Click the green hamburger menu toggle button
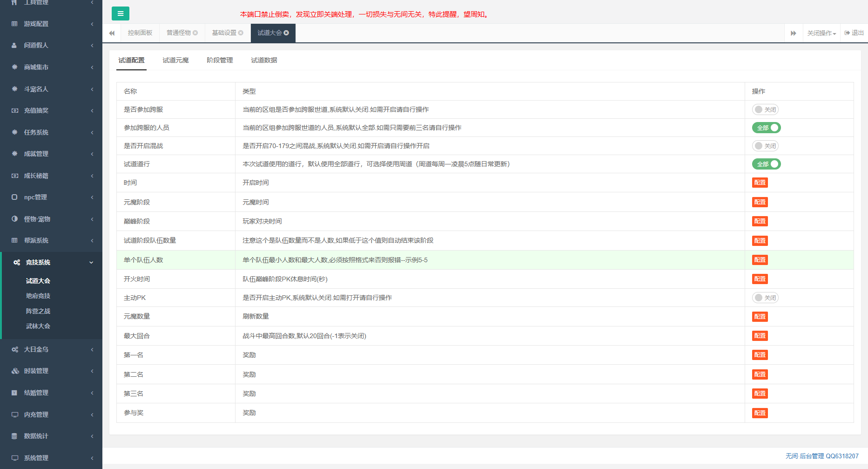Screen dimensions: 868x469 pyautogui.click(x=120, y=14)
